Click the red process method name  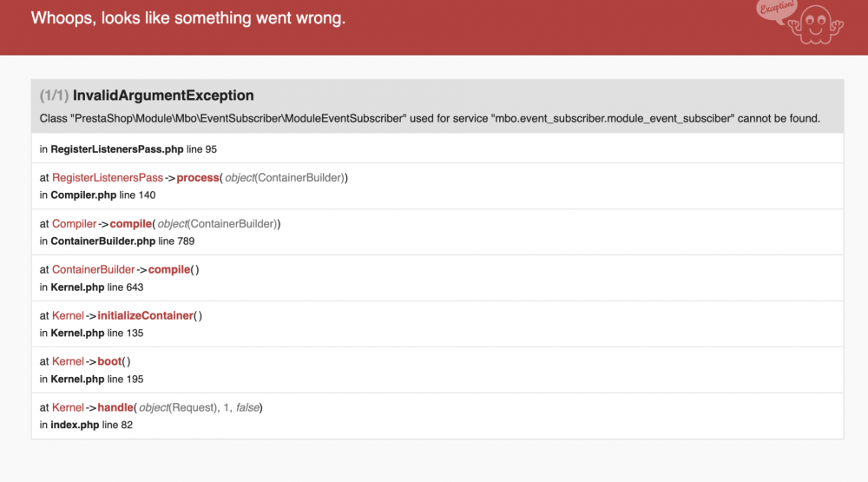click(198, 178)
